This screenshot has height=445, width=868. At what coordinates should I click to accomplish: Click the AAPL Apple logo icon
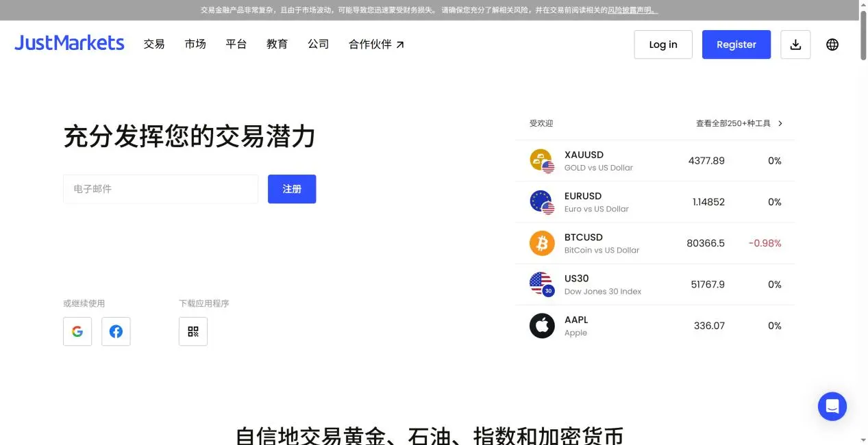pyautogui.click(x=542, y=326)
